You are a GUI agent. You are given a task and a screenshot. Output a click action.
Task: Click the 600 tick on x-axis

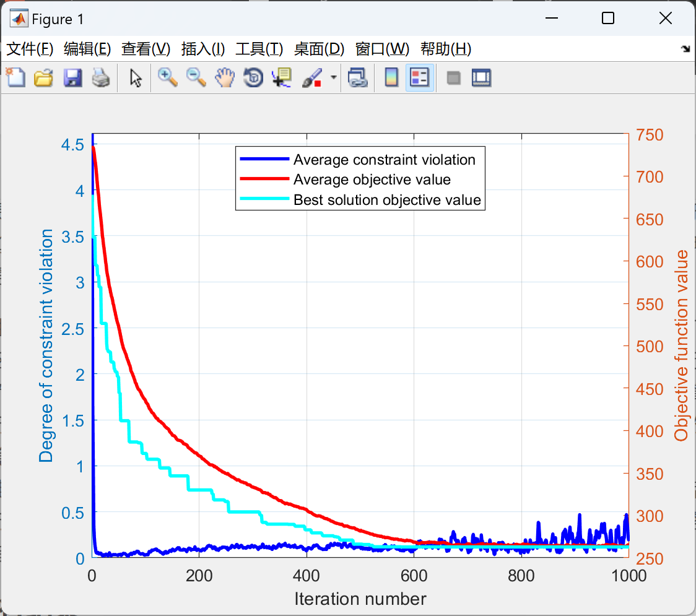click(x=414, y=576)
